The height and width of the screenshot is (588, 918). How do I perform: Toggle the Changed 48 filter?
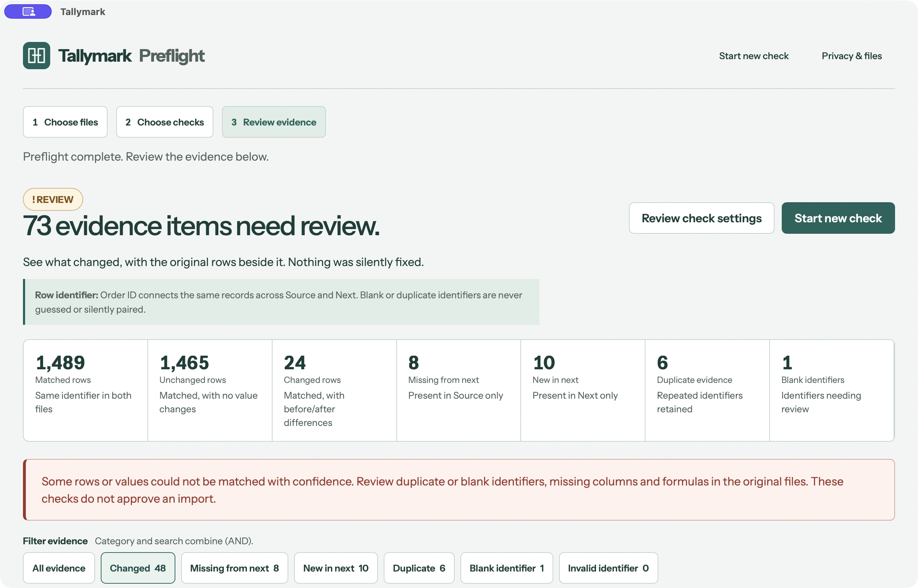coord(138,568)
